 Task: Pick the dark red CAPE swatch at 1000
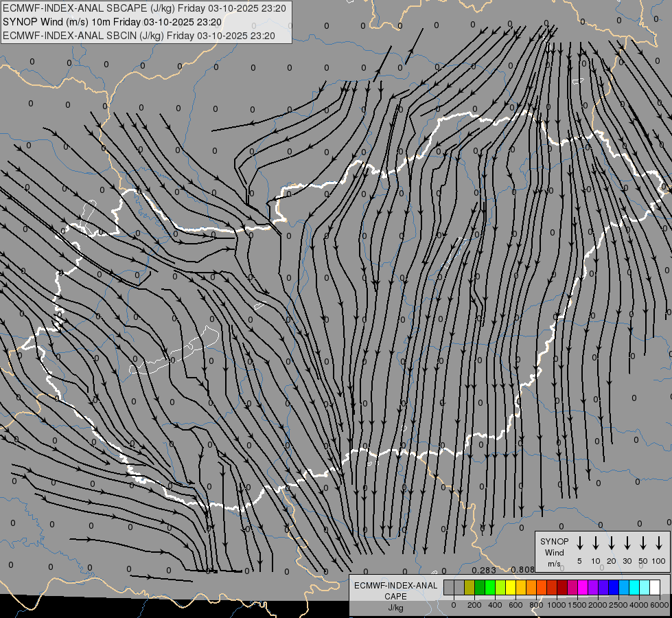click(x=562, y=587)
